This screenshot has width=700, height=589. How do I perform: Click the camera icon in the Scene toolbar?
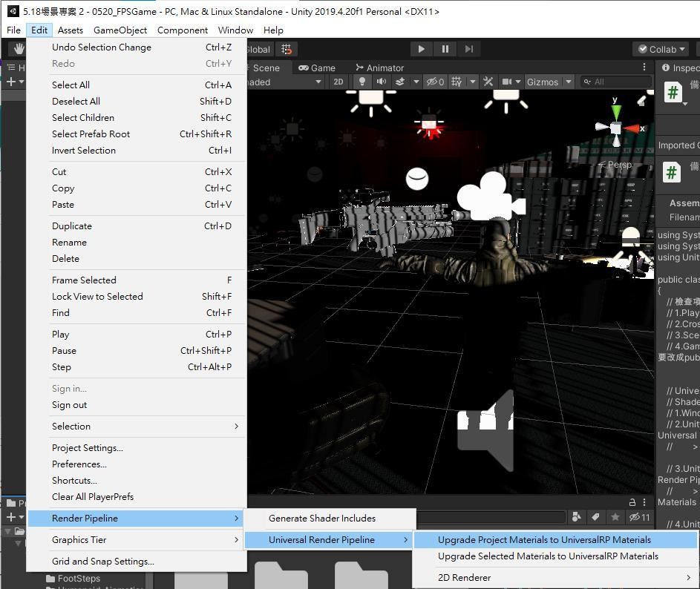(506, 82)
